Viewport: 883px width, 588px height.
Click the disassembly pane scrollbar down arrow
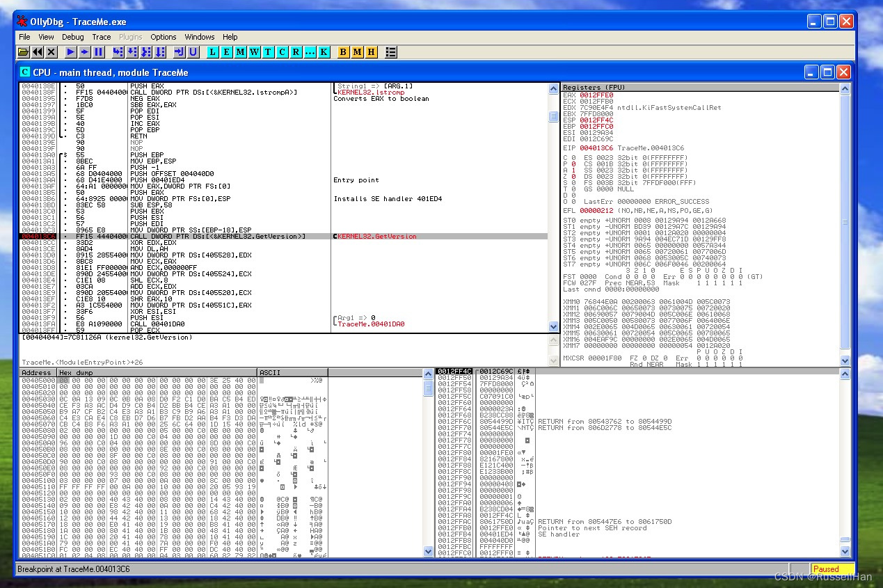click(554, 326)
